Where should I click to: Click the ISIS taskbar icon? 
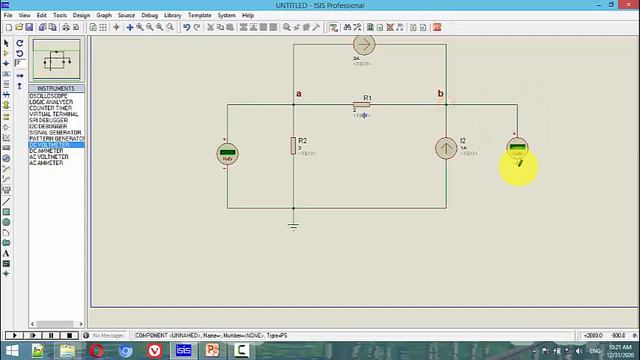click(183, 351)
